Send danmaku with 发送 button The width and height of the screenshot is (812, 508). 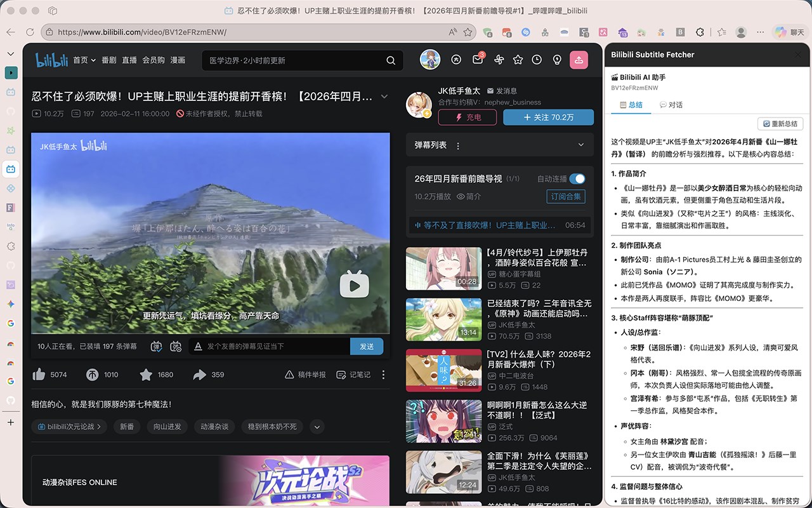pyautogui.click(x=367, y=346)
